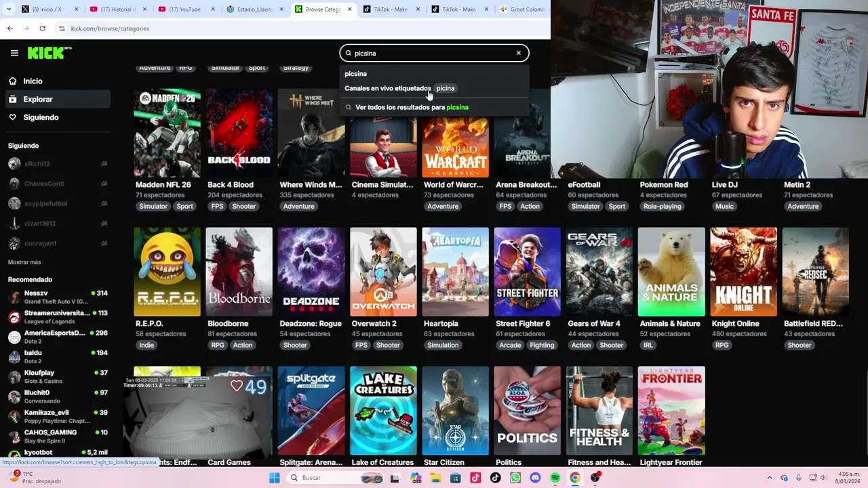Open the Lightyear Frontier cover

[x=671, y=411]
